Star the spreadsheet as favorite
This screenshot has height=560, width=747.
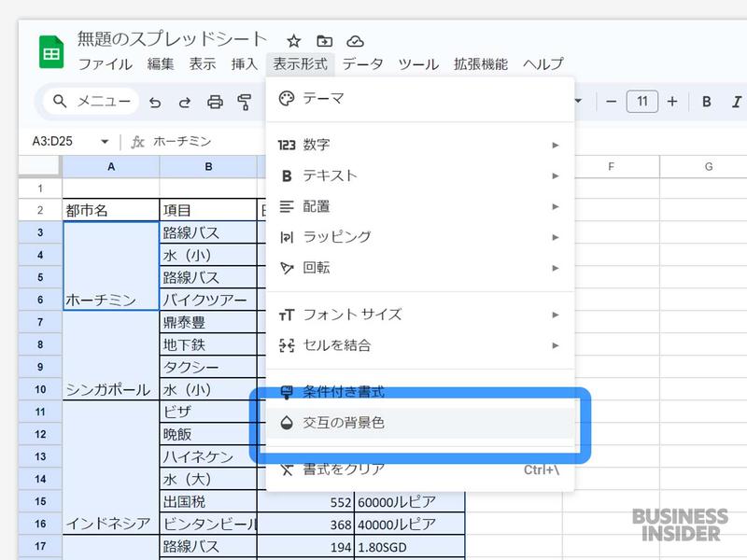(293, 40)
